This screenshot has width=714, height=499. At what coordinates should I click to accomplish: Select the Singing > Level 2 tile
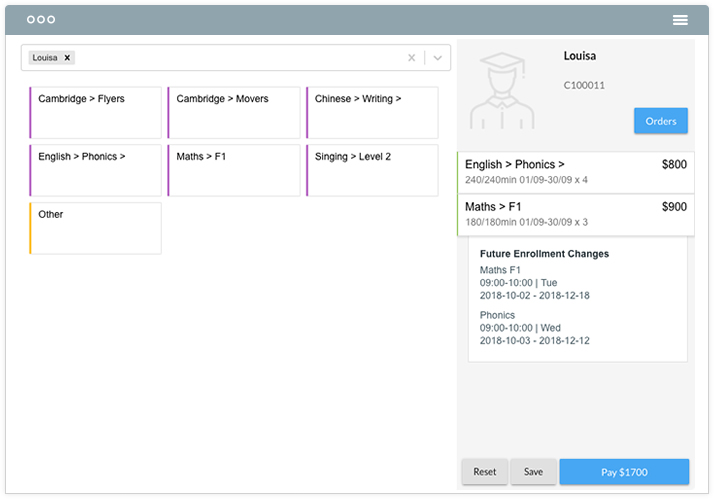click(372, 170)
